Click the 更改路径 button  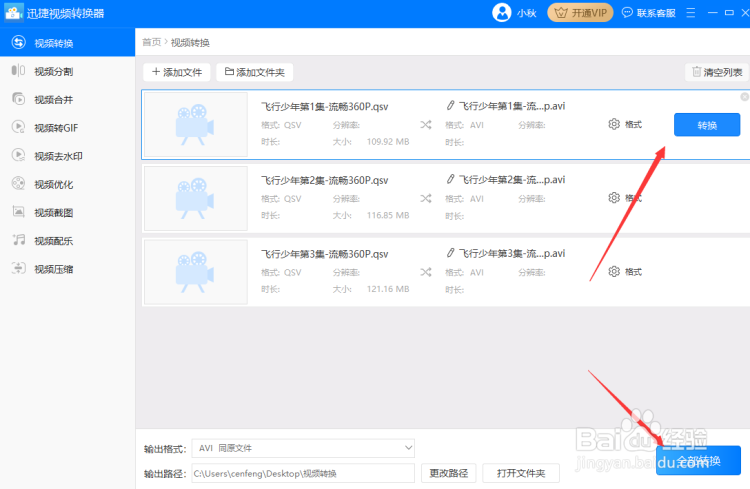(448, 473)
